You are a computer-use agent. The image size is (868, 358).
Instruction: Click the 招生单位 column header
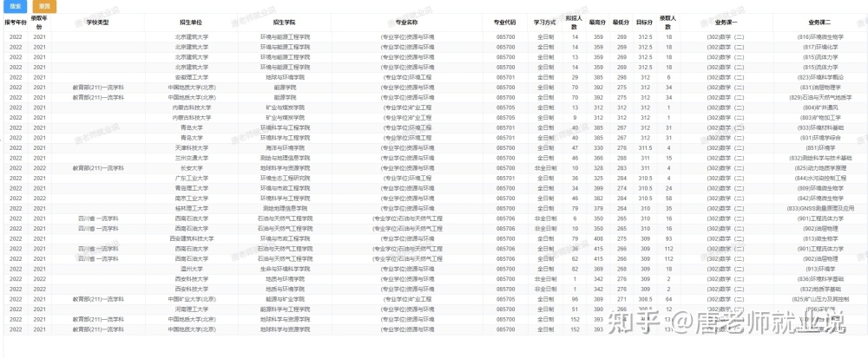pyautogui.click(x=192, y=23)
